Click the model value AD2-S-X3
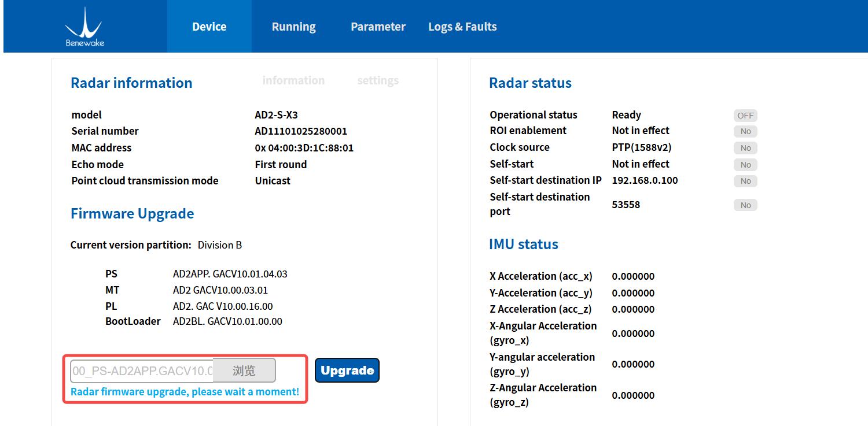Image resolution: width=868 pixels, height=426 pixels. 276,115
